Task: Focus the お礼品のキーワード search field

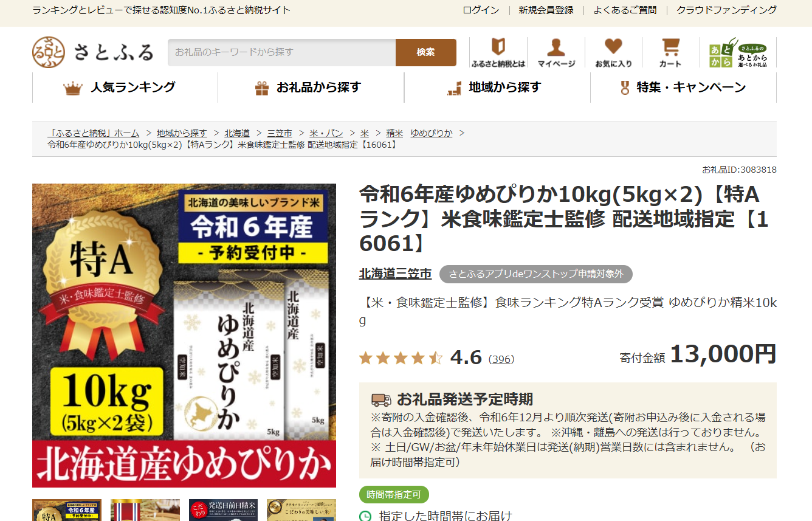Action: point(281,52)
